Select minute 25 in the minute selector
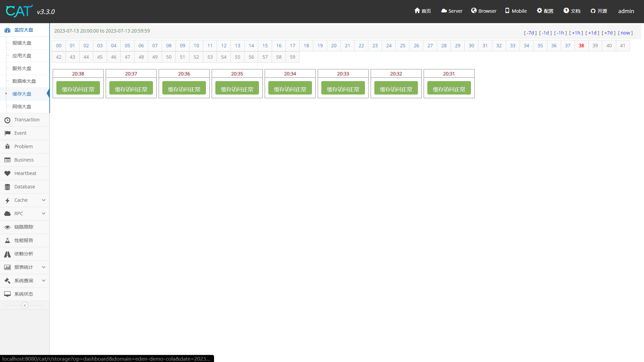 402,46
